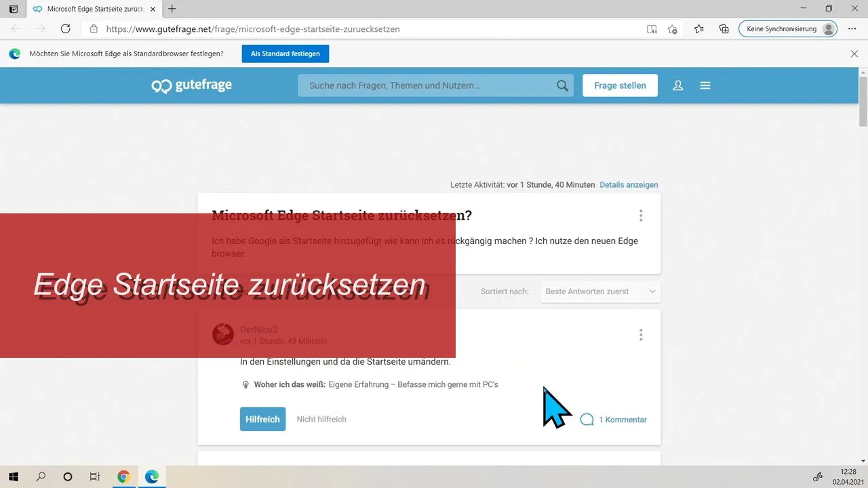
Task: Open the gutefrage hamburger menu
Action: (705, 85)
